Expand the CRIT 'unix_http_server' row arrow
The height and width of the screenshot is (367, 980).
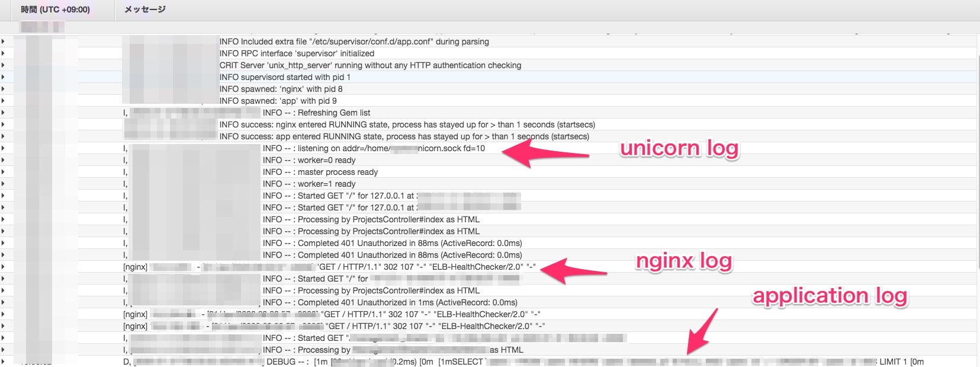pos(3,65)
